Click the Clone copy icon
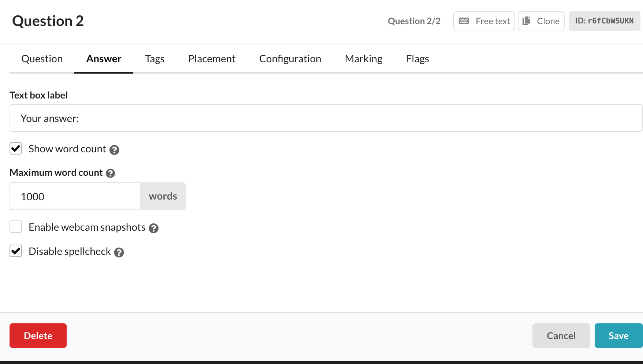 point(526,21)
